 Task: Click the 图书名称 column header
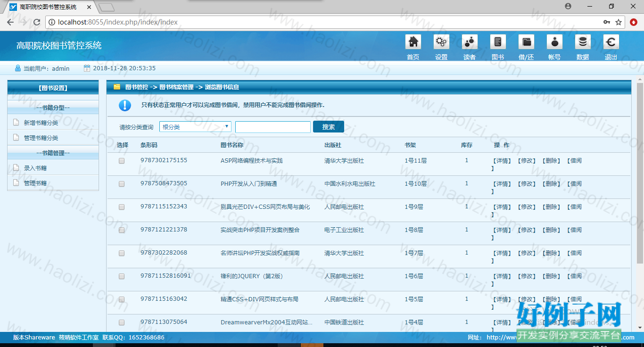click(232, 145)
